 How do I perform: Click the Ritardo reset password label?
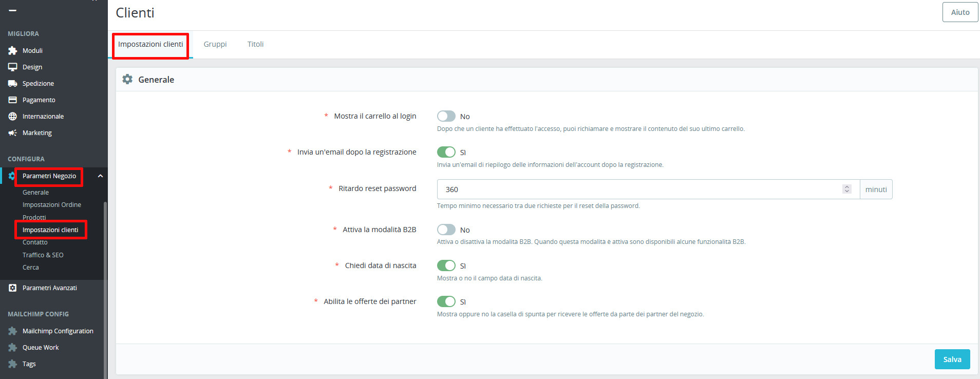tap(378, 188)
